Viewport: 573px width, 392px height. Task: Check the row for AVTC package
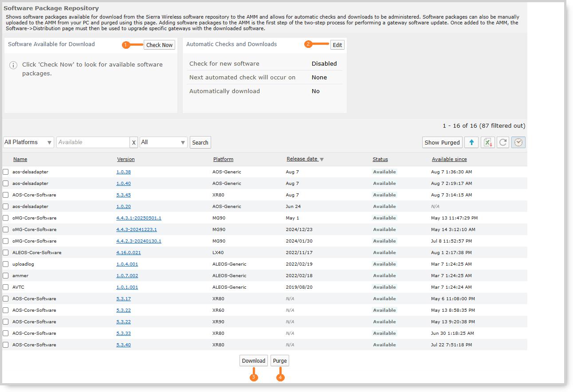pos(5,287)
